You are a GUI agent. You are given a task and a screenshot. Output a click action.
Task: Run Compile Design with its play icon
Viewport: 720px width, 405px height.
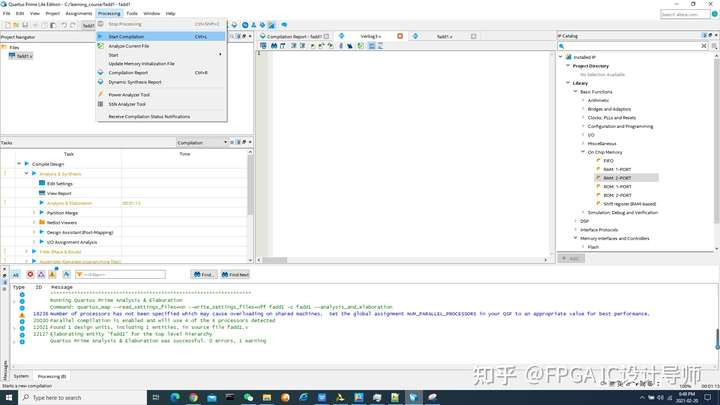pos(27,164)
